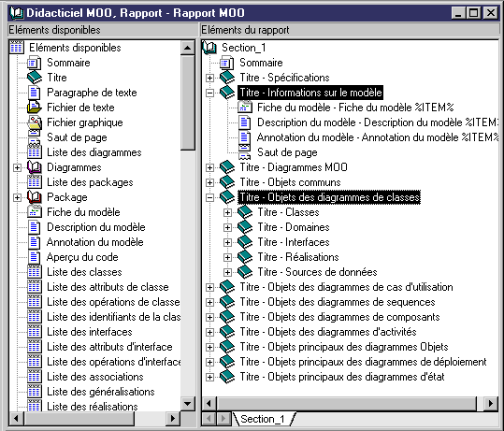Click right panel horizontal scroll right arrow
The height and width of the screenshot is (431, 504).
[x=491, y=403]
